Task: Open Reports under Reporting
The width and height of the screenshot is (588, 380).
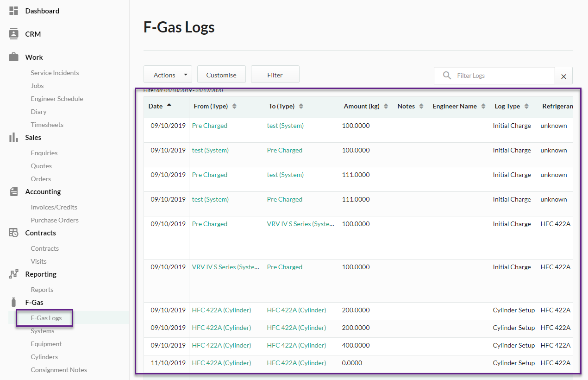Action: click(x=42, y=290)
